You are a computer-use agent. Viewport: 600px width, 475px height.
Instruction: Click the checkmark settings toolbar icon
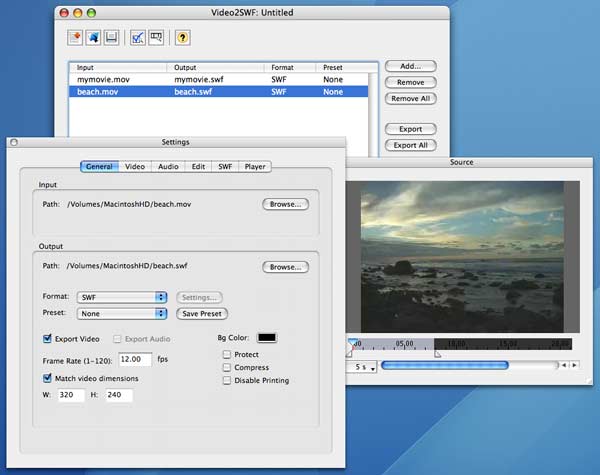138,38
